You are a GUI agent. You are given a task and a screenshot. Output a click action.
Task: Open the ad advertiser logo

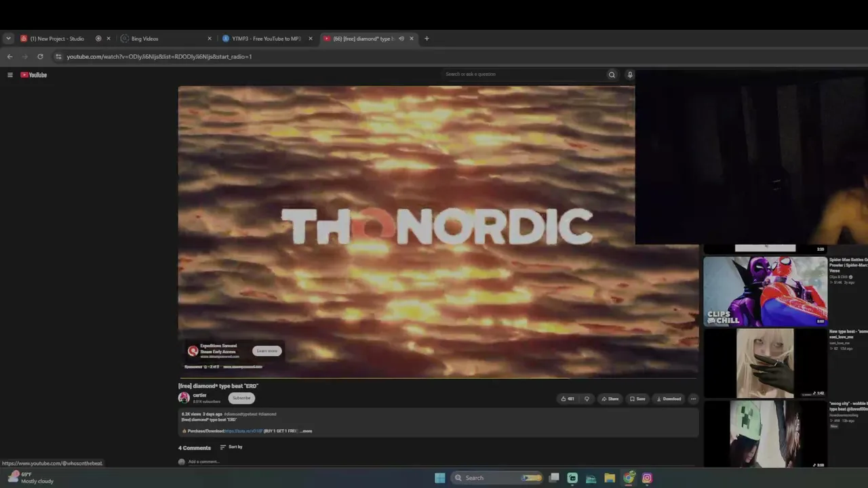(x=193, y=350)
